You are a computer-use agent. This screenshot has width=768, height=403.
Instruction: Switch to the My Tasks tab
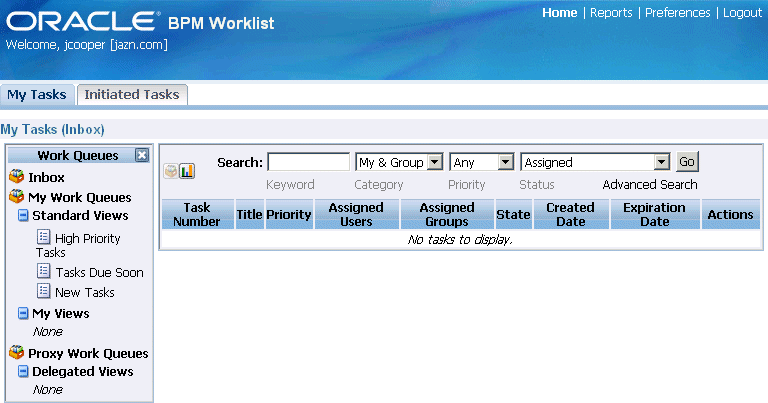coord(37,95)
